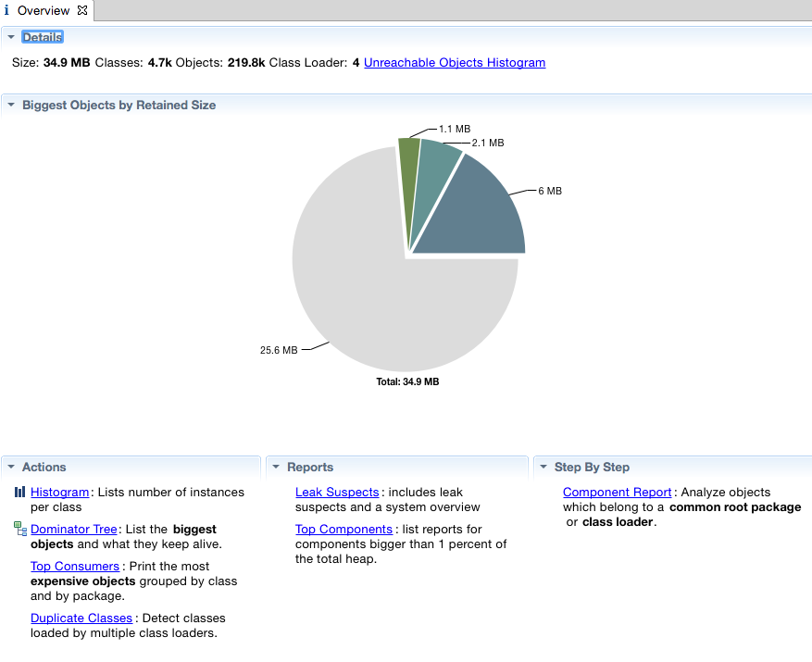Open the Top Consumers link

(x=75, y=566)
